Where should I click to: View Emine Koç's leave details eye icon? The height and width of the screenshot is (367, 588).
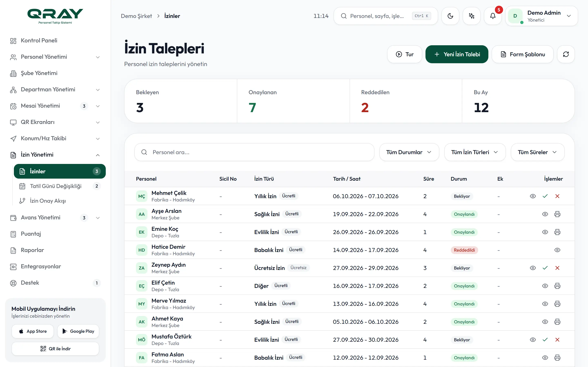pyautogui.click(x=545, y=232)
